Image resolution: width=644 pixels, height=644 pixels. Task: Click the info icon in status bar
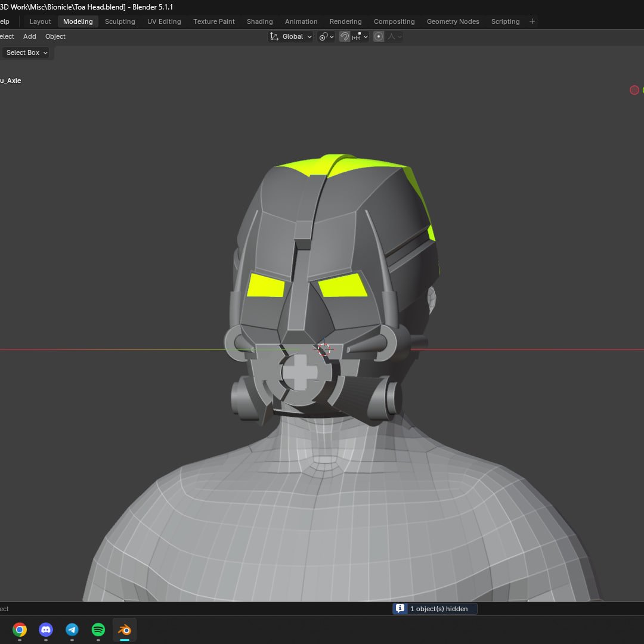click(400, 609)
